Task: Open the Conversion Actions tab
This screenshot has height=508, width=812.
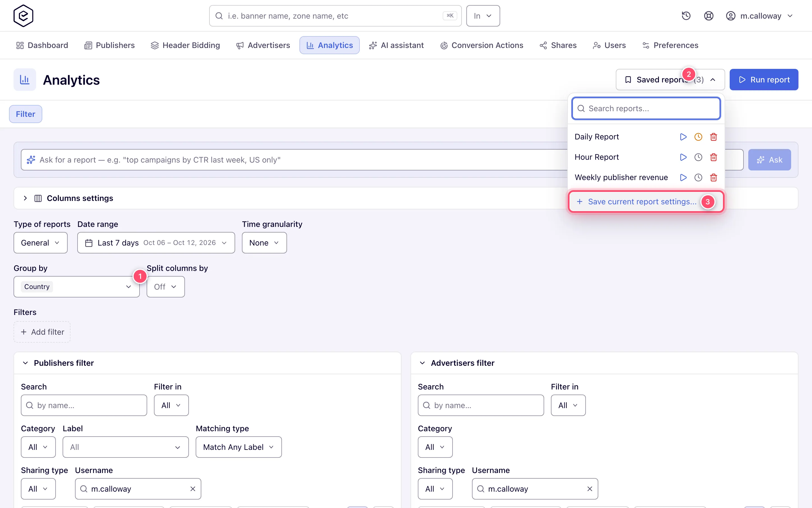Action: [x=482, y=45]
